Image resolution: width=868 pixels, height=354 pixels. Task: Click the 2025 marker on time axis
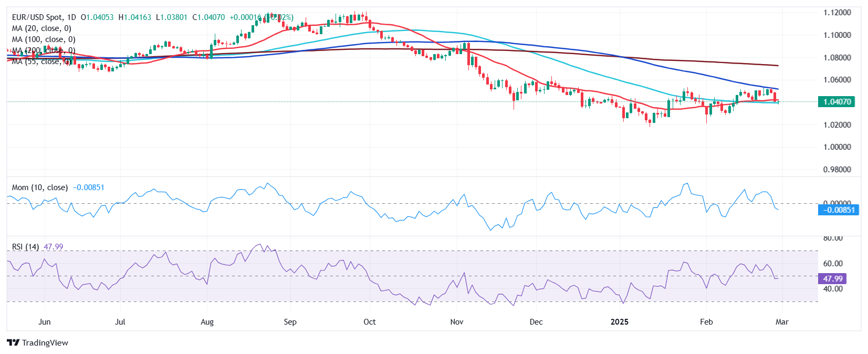click(x=620, y=322)
